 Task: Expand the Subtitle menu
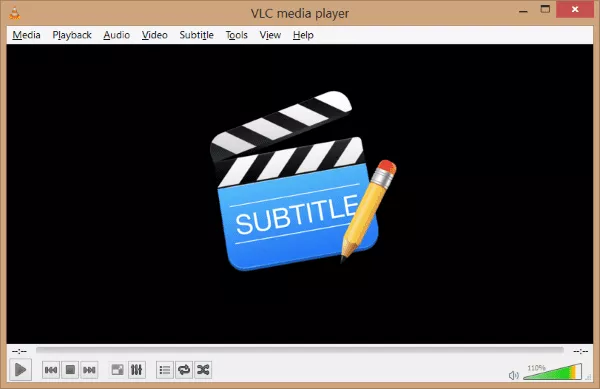coord(196,35)
